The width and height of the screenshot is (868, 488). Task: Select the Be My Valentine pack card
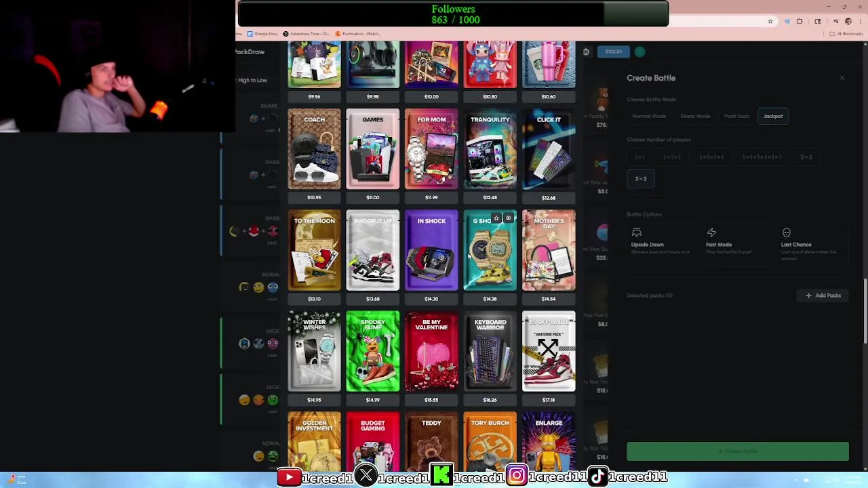(431, 351)
